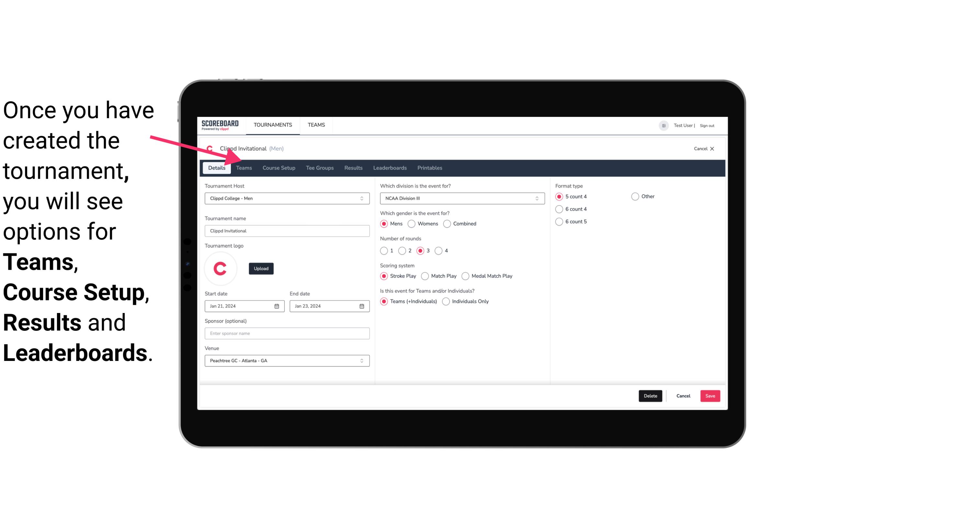Click the Sign out icon in header
The height and width of the screenshot is (527, 980).
[707, 125]
